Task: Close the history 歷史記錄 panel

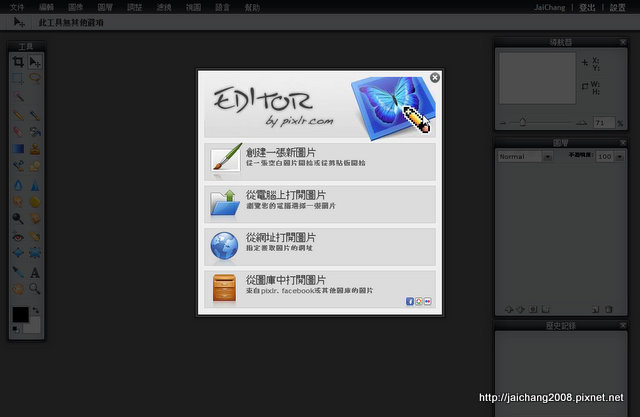Action: pos(623,325)
